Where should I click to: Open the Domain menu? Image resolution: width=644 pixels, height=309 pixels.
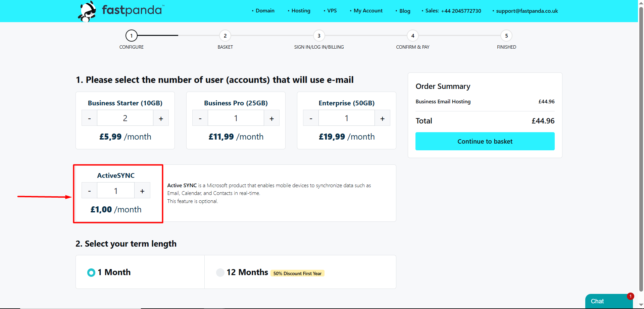click(265, 11)
